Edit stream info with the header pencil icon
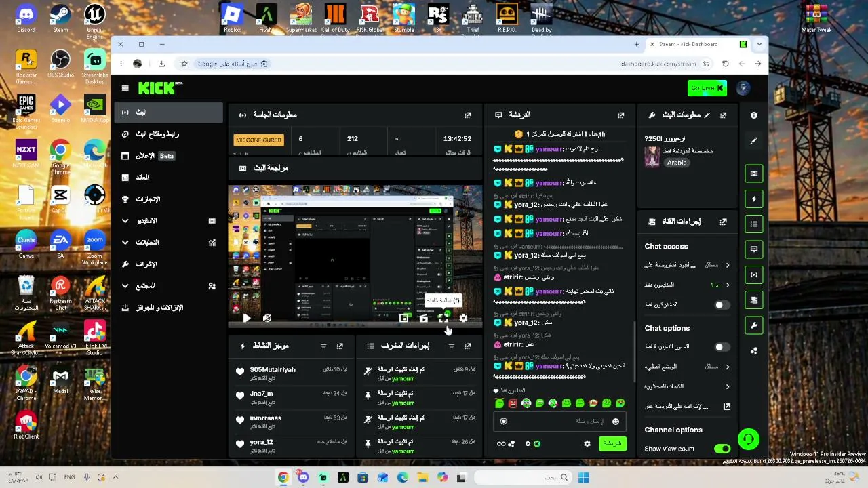868x488 pixels. 707,115
